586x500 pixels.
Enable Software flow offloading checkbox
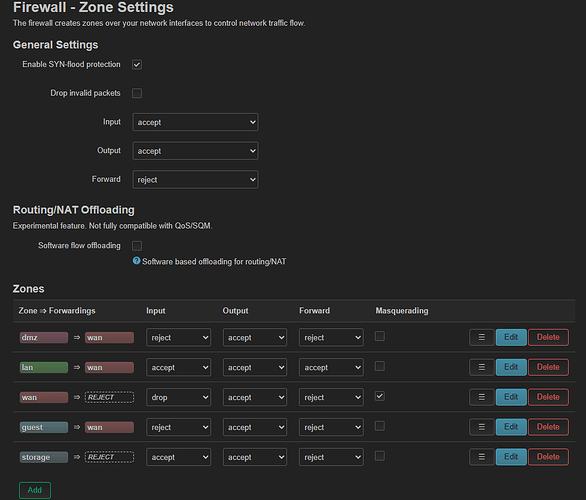(x=137, y=246)
